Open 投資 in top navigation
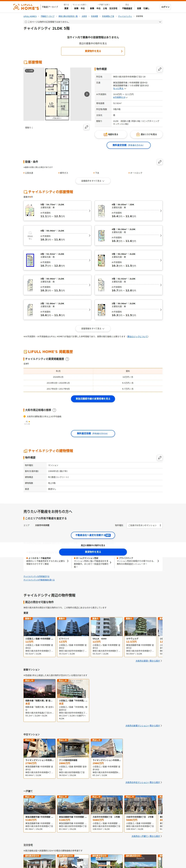This screenshot has width=186, height=868. point(139,8)
